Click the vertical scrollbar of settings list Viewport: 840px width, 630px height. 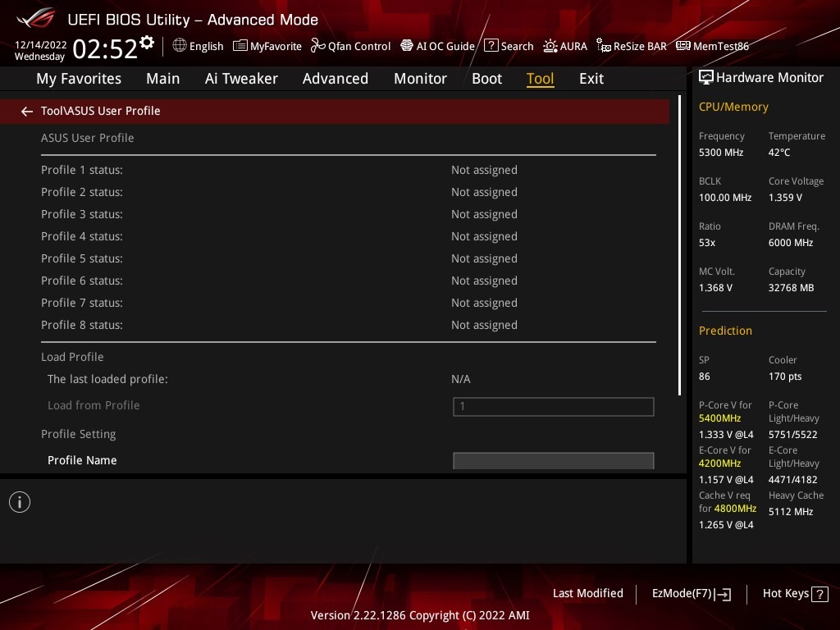click(x=679, y=245)
